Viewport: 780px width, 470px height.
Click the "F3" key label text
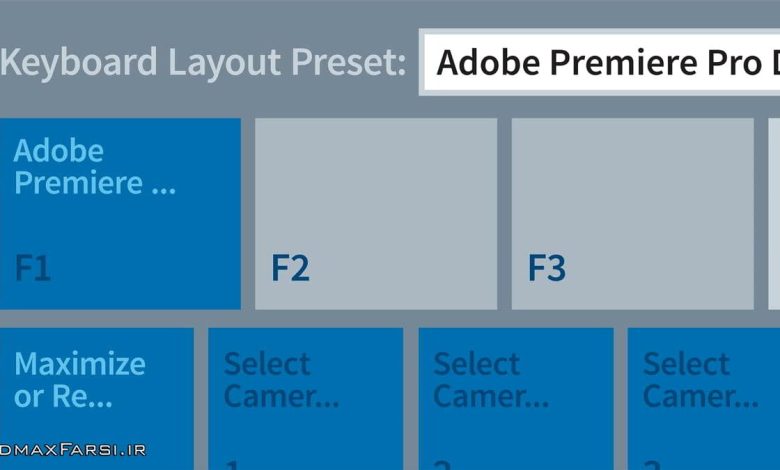click(x=547, y=268)
